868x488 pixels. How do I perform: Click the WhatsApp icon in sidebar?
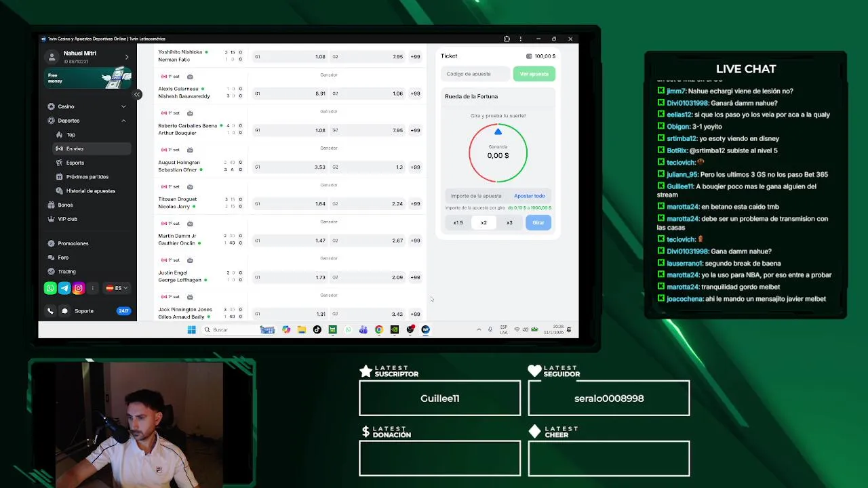(x=50, y=288)
